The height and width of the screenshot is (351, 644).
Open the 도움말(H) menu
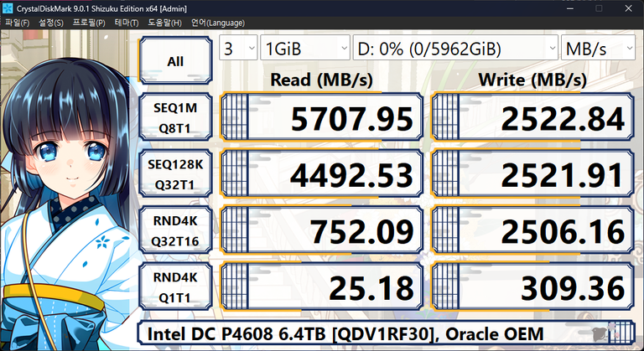pos(164,23)
